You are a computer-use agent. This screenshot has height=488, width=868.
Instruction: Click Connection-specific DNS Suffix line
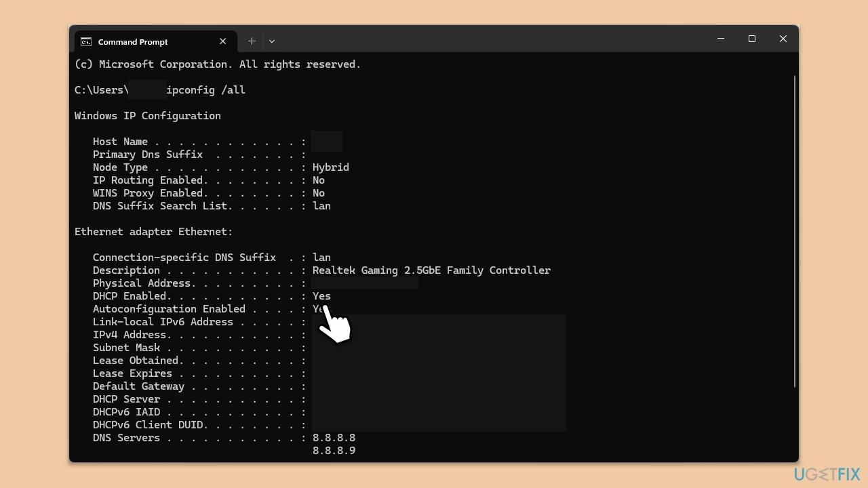(212, 258)
